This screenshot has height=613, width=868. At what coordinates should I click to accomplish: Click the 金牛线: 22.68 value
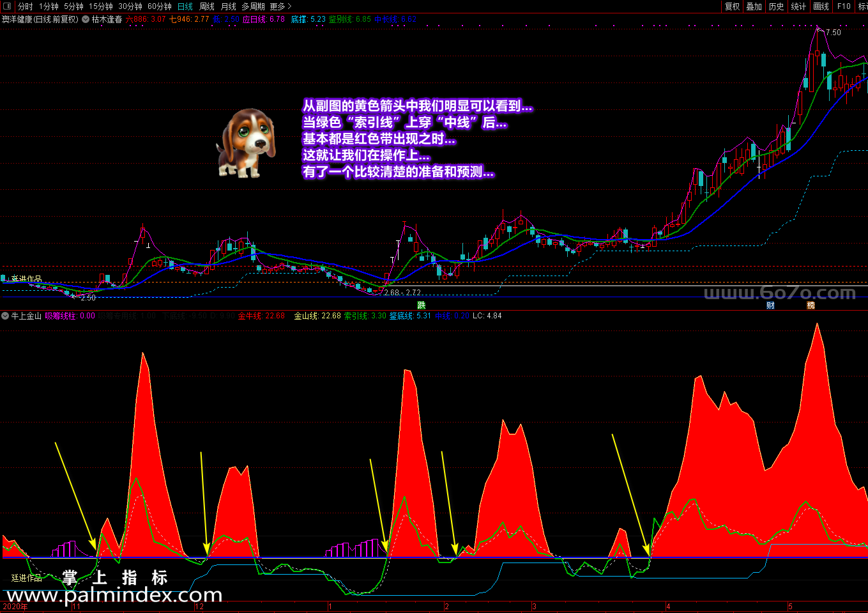tap(261, 316)
